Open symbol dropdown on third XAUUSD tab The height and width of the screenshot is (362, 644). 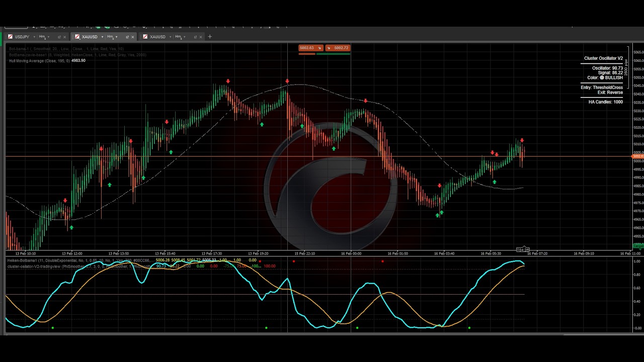point(170,37)
